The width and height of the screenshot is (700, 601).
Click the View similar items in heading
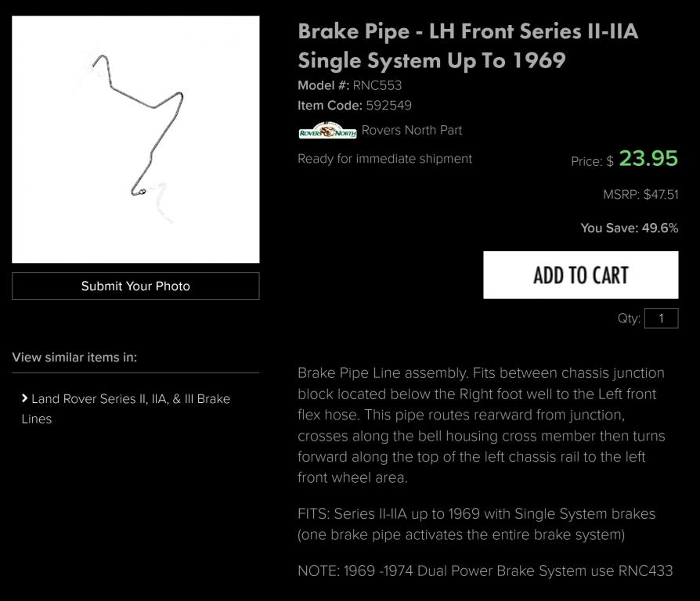pos(74,358)
